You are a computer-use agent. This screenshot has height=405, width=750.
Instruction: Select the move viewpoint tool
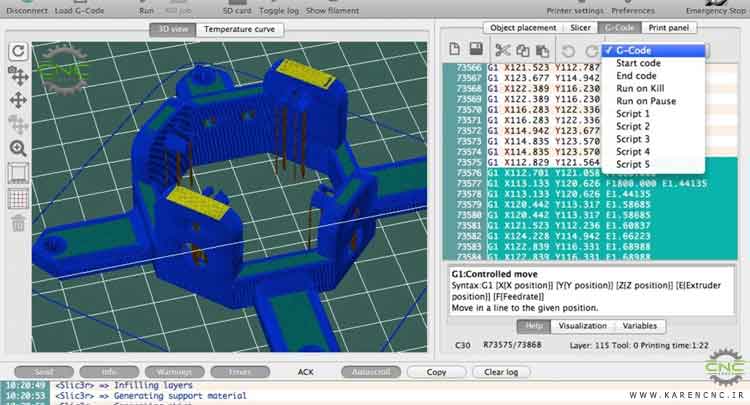[x=18, y=76]
